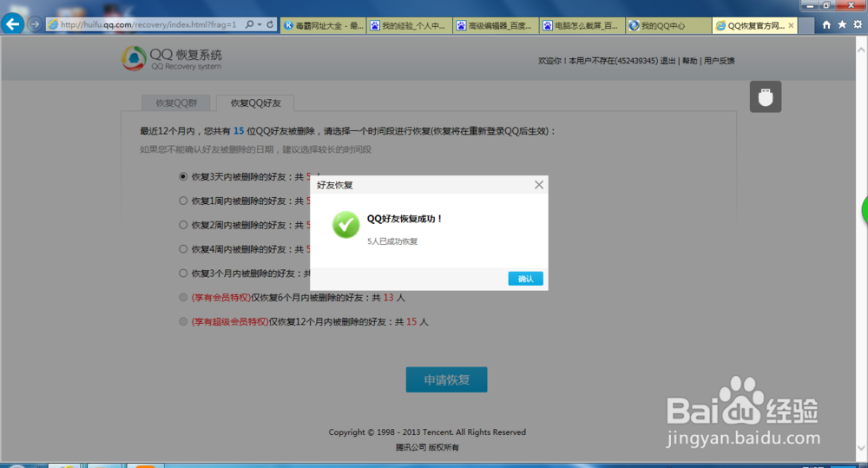Click the QQ好友恢复成功 message text

click(x=404, y=219)
